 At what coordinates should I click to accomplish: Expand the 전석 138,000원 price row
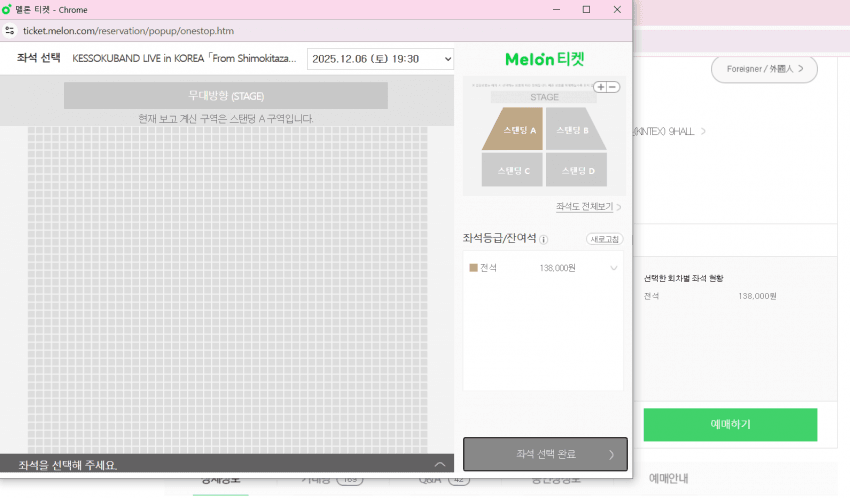543,268
